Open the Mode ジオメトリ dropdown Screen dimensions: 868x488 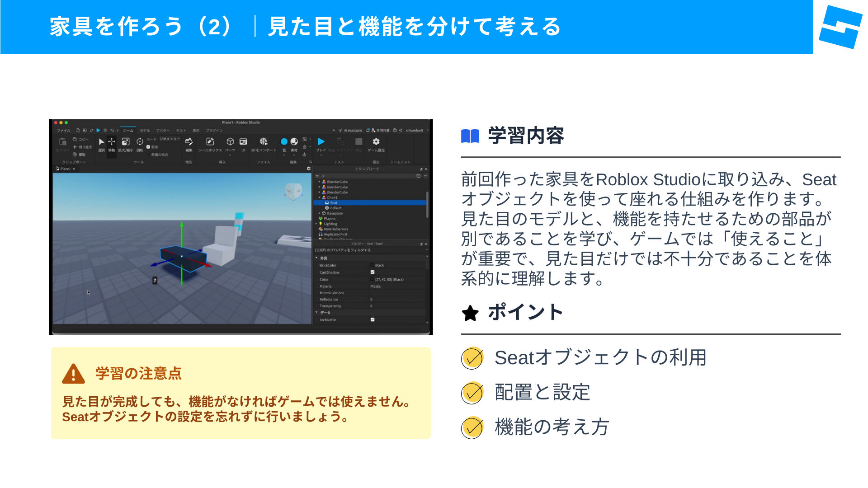(170, 139)
